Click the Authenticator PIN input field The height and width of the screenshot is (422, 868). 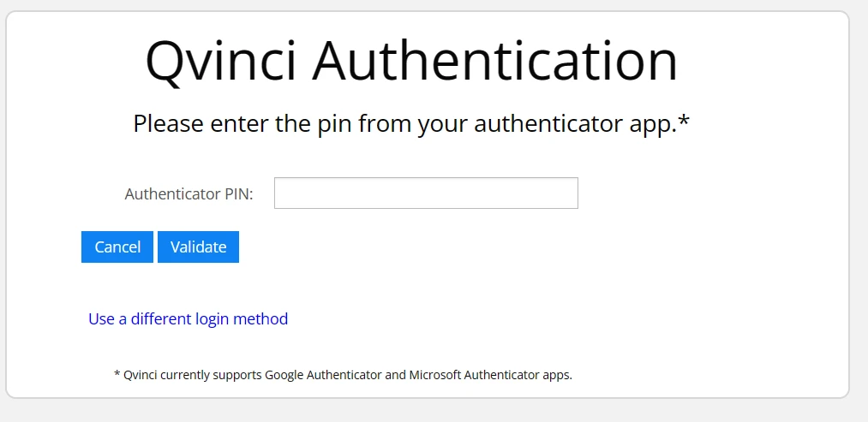pyautogui.click(x=426, y=193)
